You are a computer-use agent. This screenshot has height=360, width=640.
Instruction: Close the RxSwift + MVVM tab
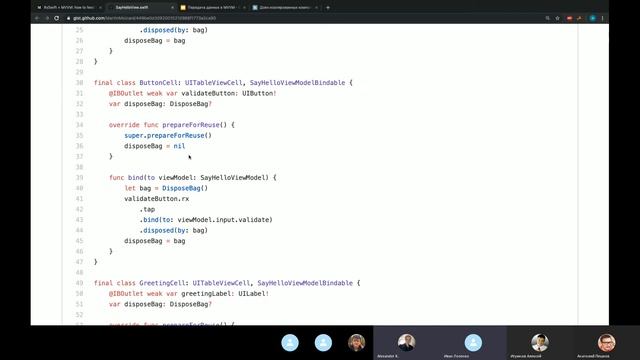click(100, 7)
